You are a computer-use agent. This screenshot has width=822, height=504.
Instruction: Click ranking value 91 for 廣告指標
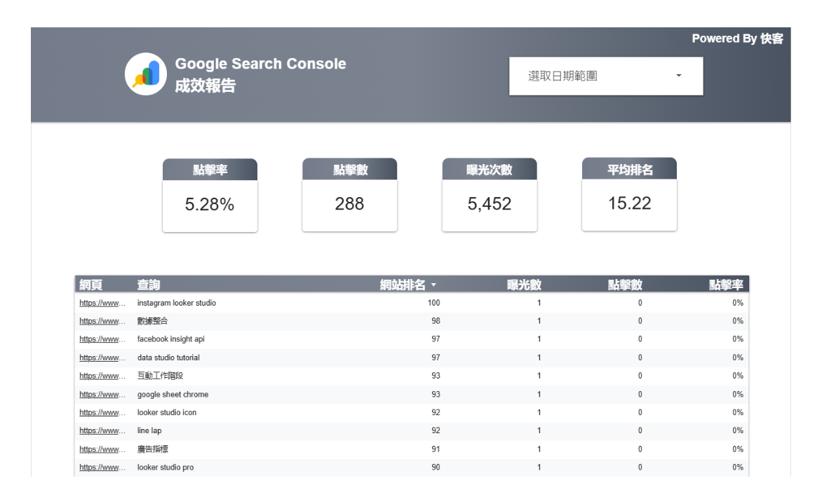tap(436, 449)
